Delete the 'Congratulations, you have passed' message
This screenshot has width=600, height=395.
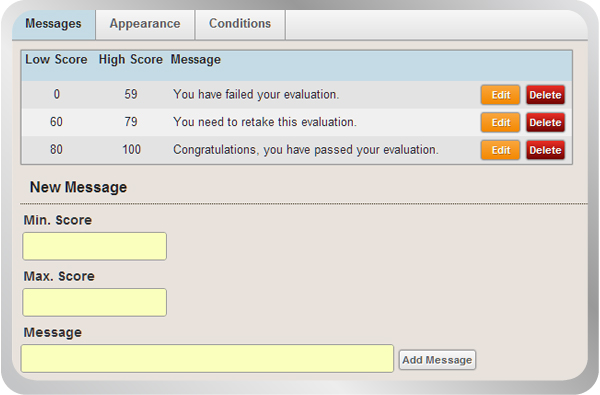(545, 150)
